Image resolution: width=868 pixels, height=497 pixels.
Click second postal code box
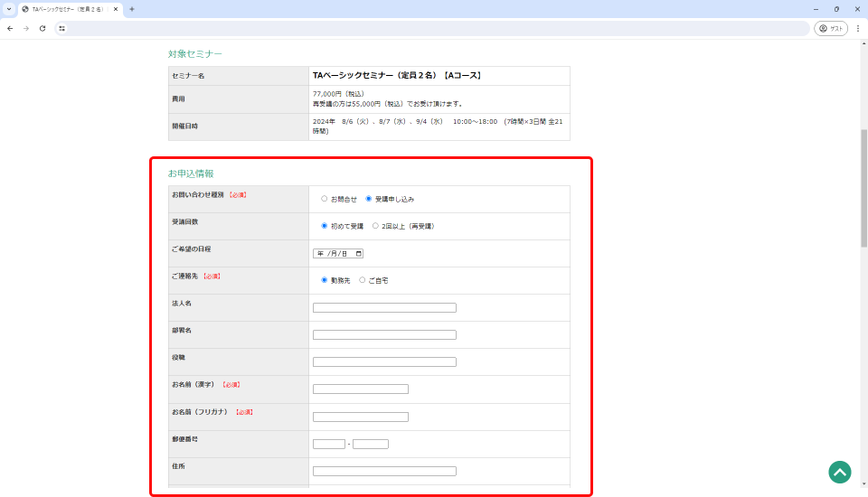[x=371, y=444]
